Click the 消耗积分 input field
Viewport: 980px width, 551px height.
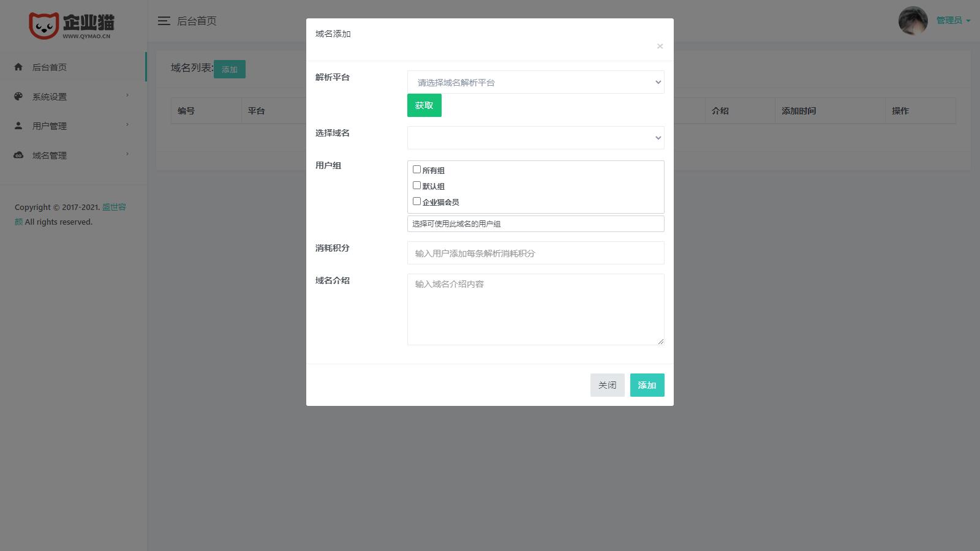[x=535, y=253]
